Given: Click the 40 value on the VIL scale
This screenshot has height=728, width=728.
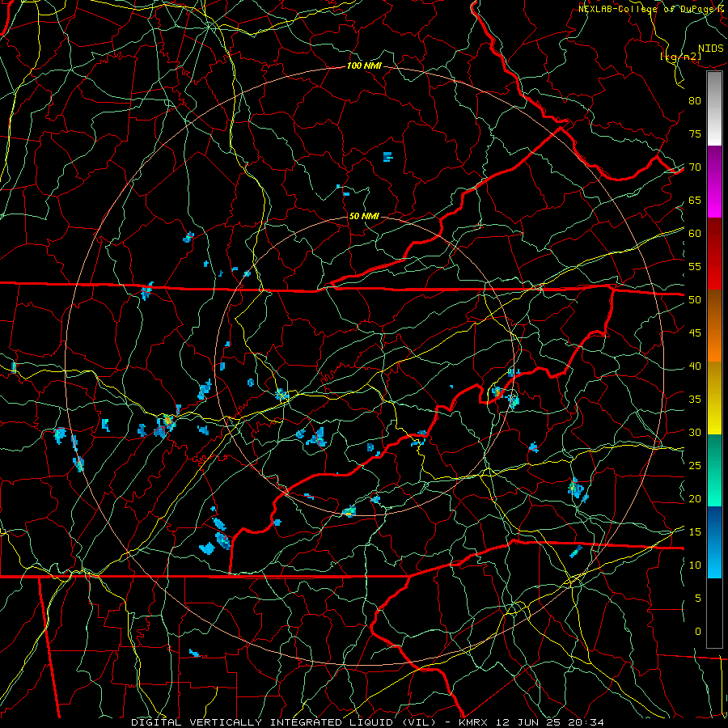Looking at the screenshot, I should tap(695, 366).
